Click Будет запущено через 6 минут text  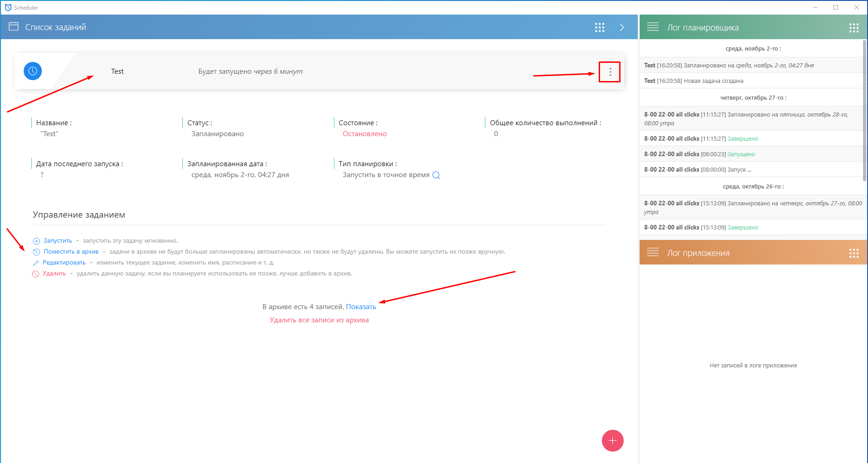click(x=250, y=71)
